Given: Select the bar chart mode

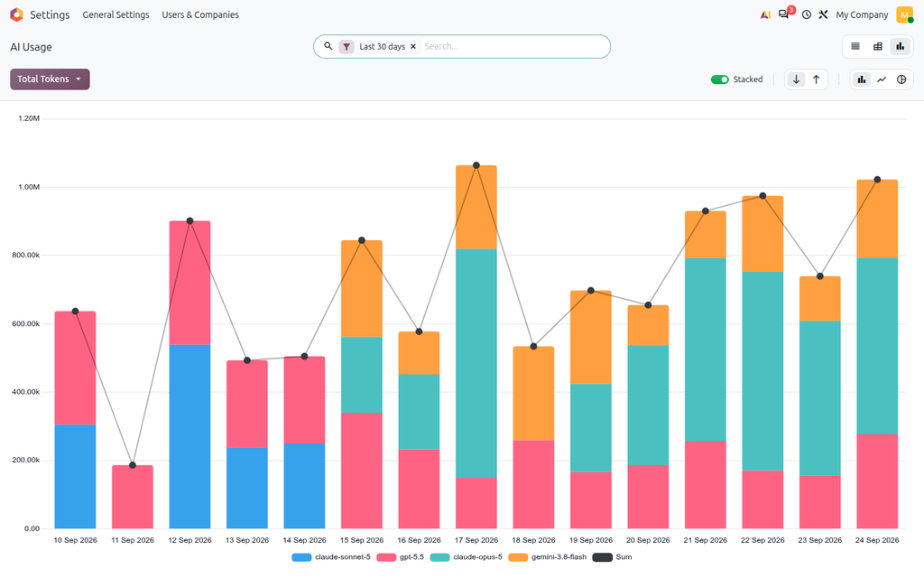Looking at the screenshot, I should [x=862, y=79].
